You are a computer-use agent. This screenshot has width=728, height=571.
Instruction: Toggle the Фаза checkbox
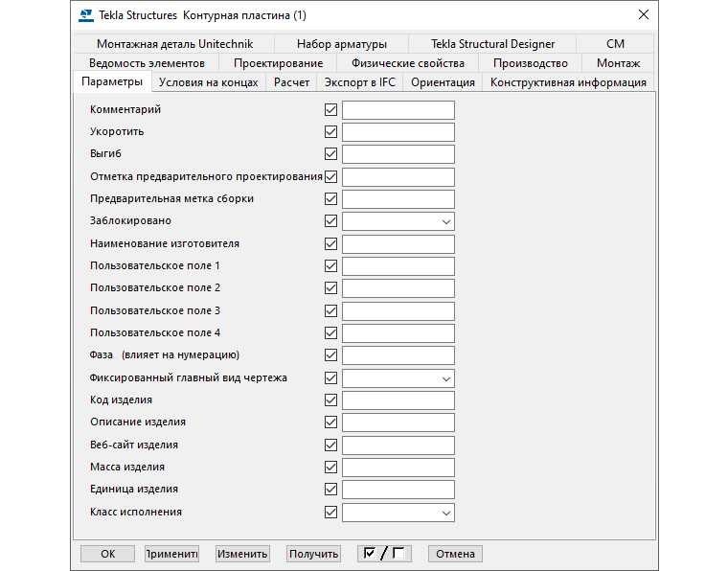tap(331, 355)
